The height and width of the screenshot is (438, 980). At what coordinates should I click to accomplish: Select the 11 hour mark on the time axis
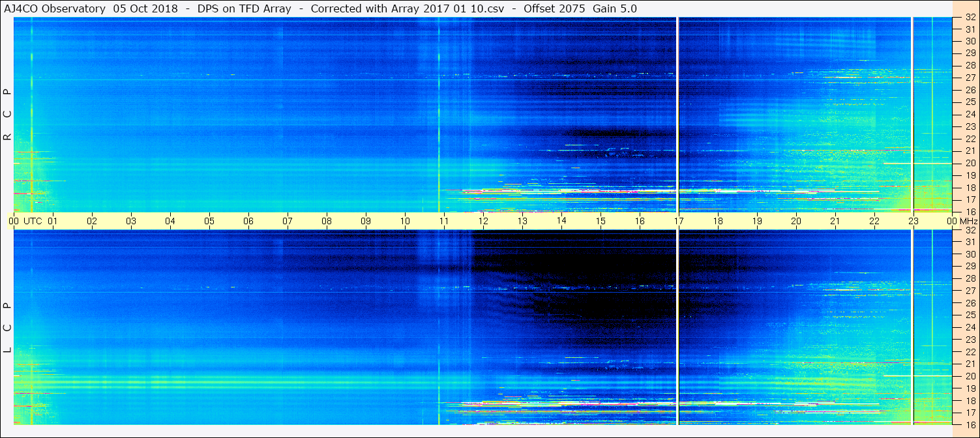tap(444, 221)
